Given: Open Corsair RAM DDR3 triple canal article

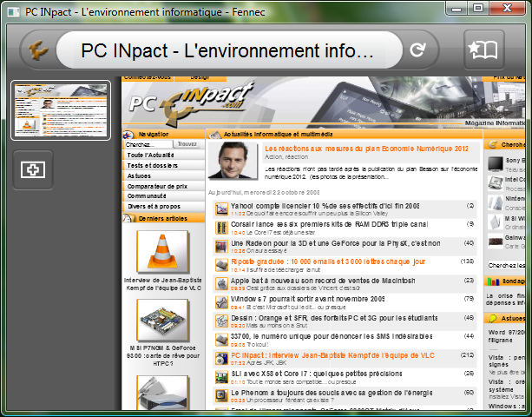Looking at the screenshot, I should [329, 224].
